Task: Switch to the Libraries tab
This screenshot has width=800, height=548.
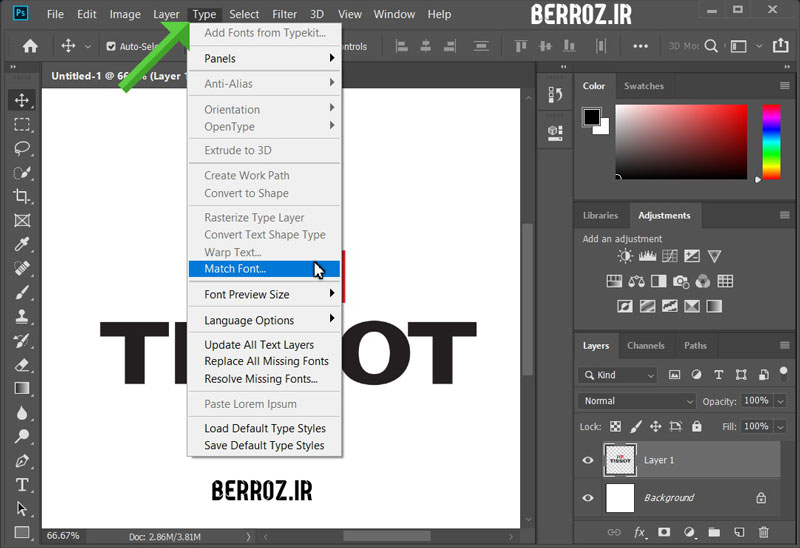Action: 600,215
